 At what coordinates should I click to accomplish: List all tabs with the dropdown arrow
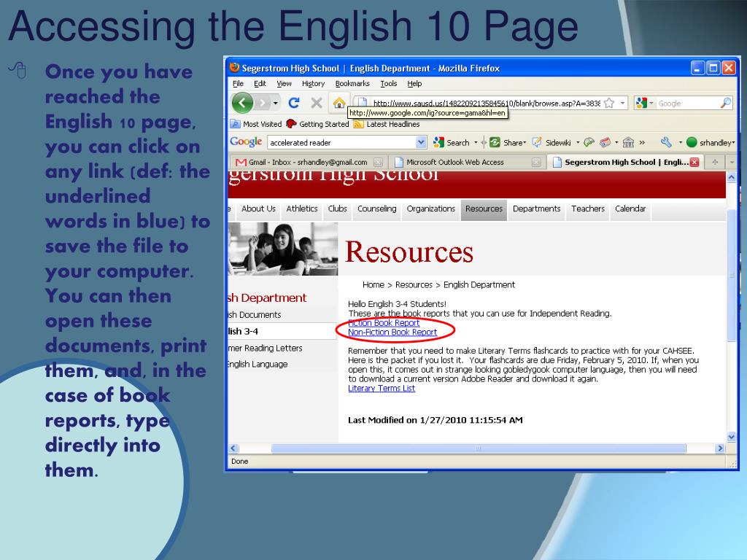tap(732, 163)
